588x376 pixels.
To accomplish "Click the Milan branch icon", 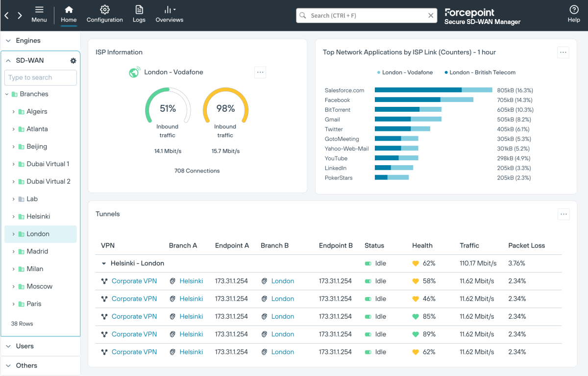I will [21, 269].
